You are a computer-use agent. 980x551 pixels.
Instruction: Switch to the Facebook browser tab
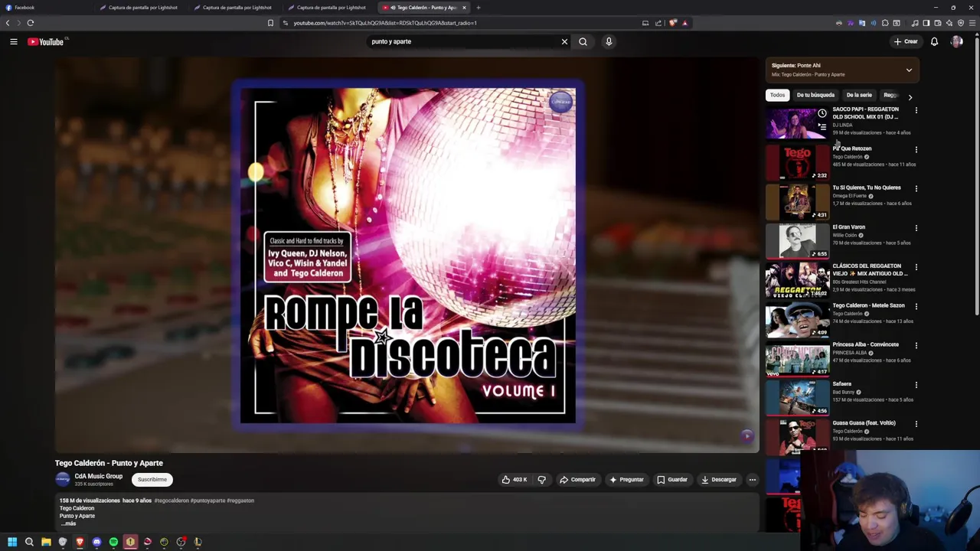point(46,8)
